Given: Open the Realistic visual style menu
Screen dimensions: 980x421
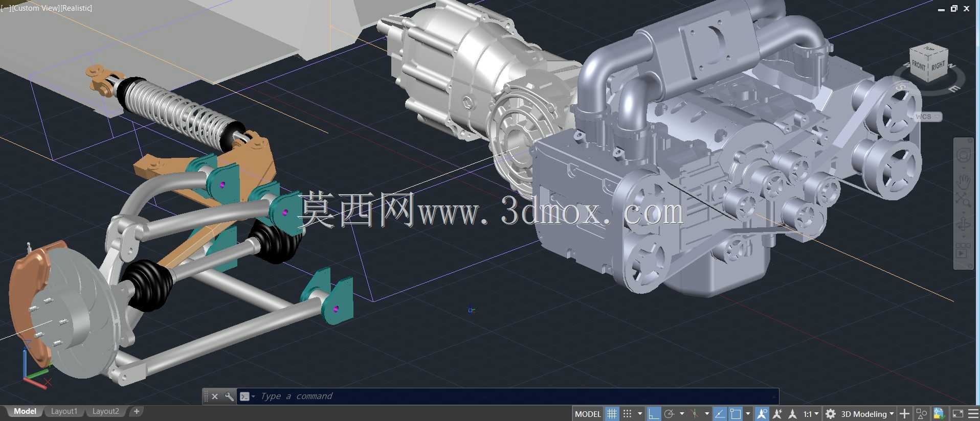Looking at the screenshot, I should point(76,8).
